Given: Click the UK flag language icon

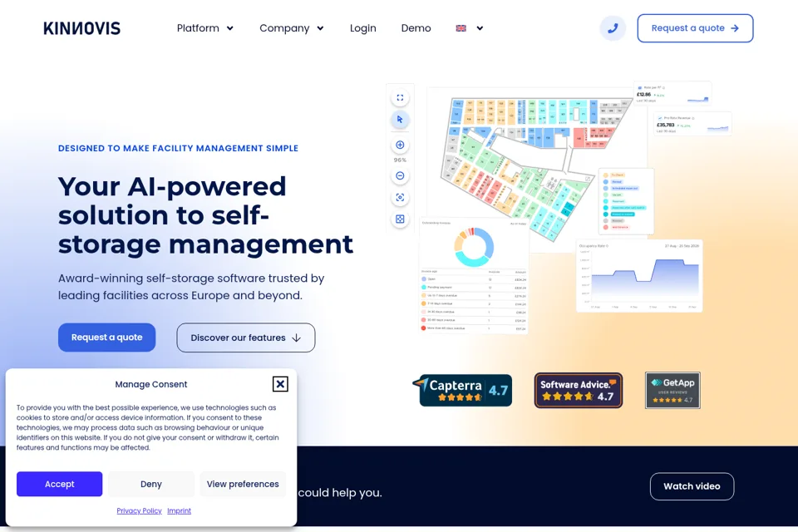Looking at the screenshot, I should pyautogui.click(x=461, y=28).
